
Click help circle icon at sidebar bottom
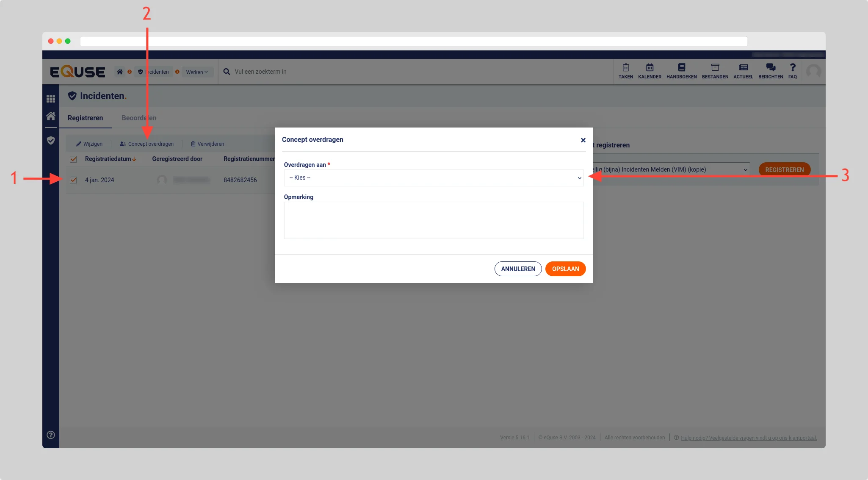51,435
